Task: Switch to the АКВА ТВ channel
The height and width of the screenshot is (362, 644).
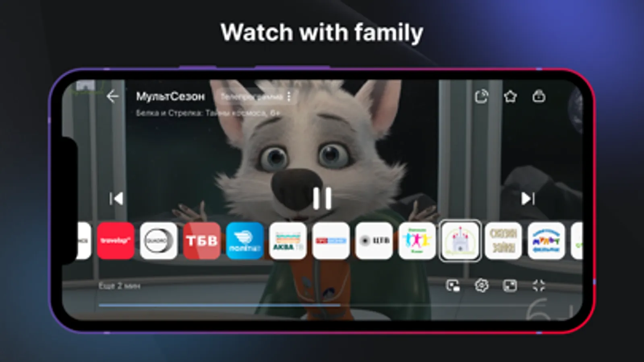Action: [x=288, y=241]
